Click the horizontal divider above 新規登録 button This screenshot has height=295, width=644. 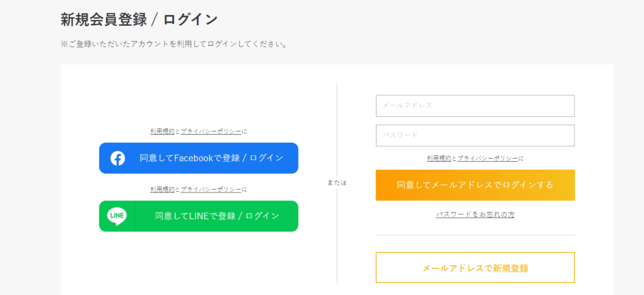(475, 235)
